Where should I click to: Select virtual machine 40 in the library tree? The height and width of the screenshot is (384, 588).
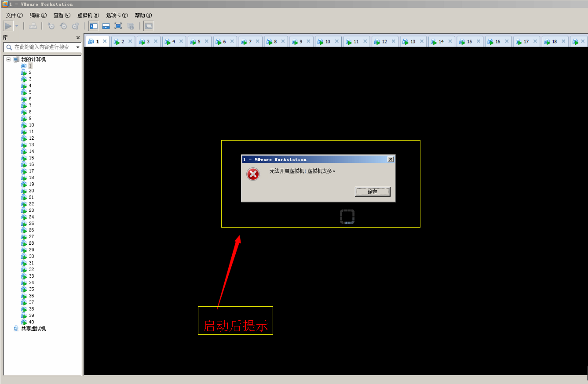point(31,322)
